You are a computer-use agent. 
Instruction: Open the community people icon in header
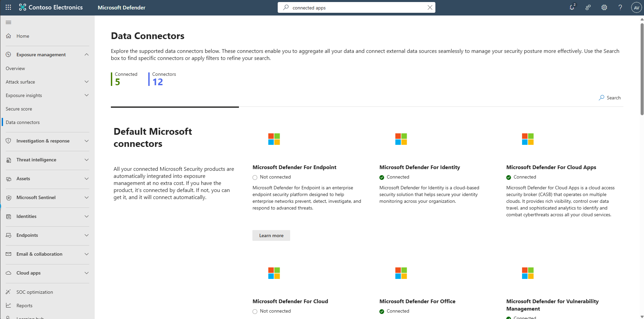[x=588, y=7]
